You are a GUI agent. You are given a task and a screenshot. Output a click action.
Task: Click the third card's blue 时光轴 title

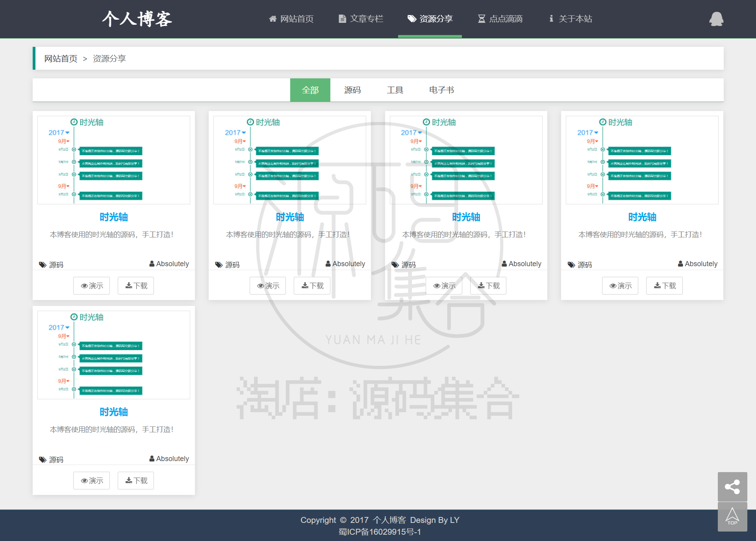click(466, 217)
